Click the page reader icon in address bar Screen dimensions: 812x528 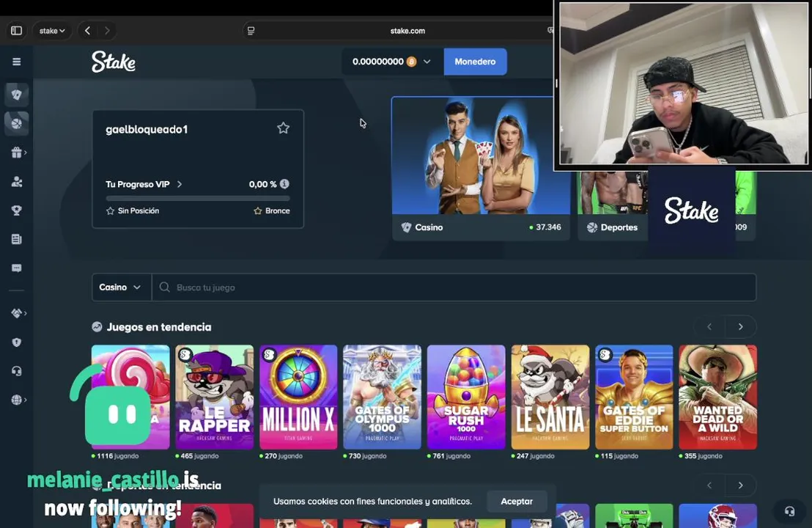(x=251, y=31)
